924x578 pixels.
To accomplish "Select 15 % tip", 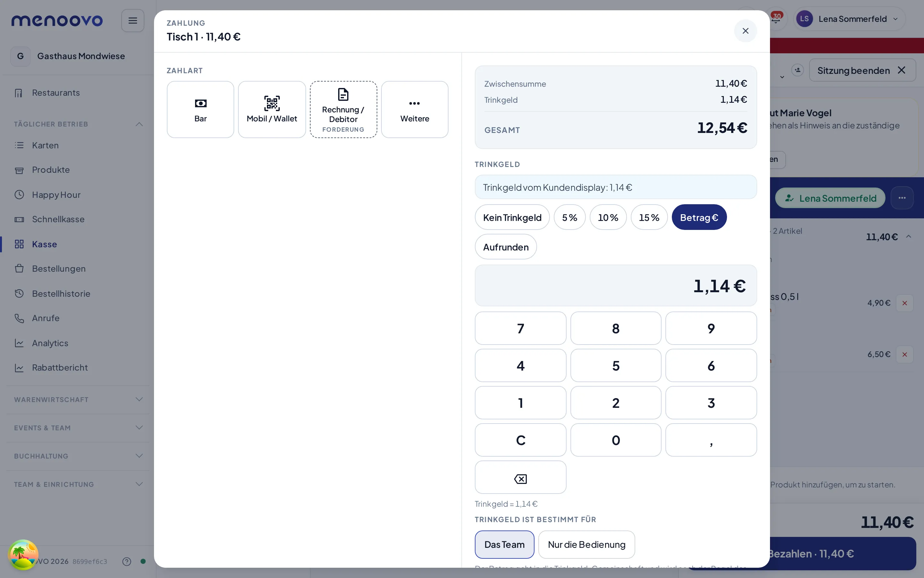I will point(649,217).
